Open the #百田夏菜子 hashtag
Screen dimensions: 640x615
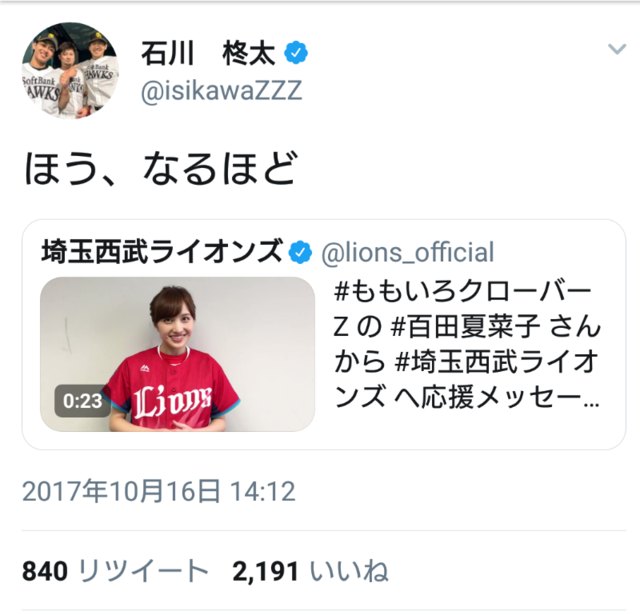click(x=465, y=326)
